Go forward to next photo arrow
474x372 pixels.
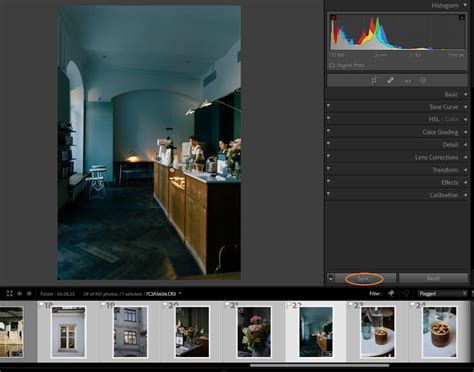pyautogui.click(x=29, y=294)
